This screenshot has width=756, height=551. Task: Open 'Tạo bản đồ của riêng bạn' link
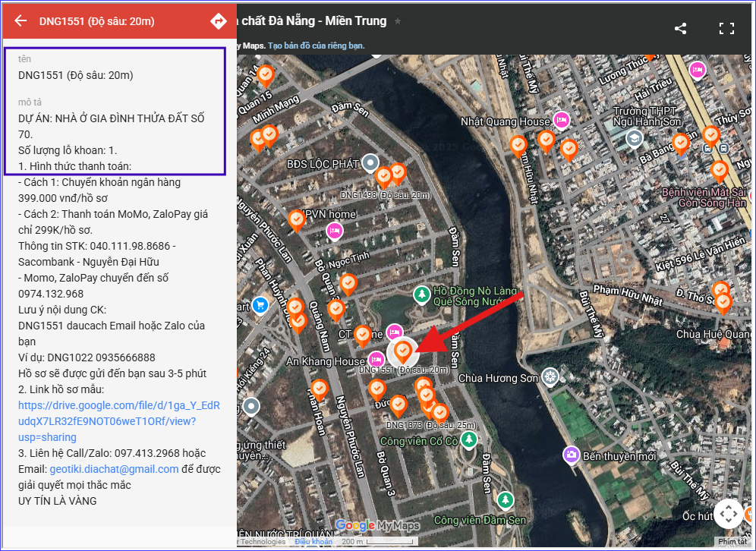click(317, 46)
